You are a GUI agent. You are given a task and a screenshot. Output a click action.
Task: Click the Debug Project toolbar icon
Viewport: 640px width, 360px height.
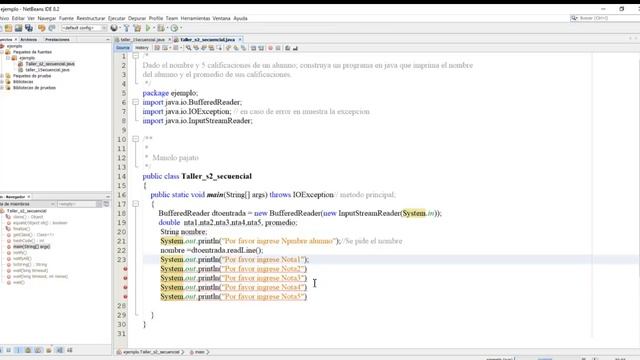click(161, 28)
